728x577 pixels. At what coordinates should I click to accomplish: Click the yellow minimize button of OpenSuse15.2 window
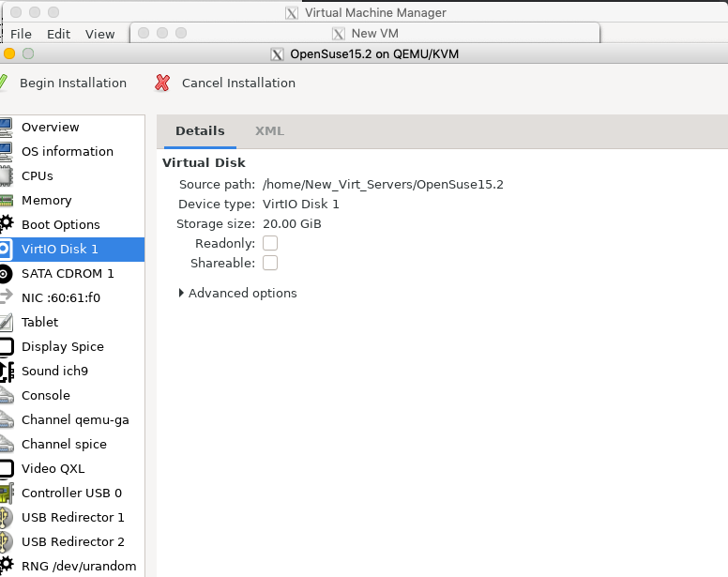click(9, 53)
